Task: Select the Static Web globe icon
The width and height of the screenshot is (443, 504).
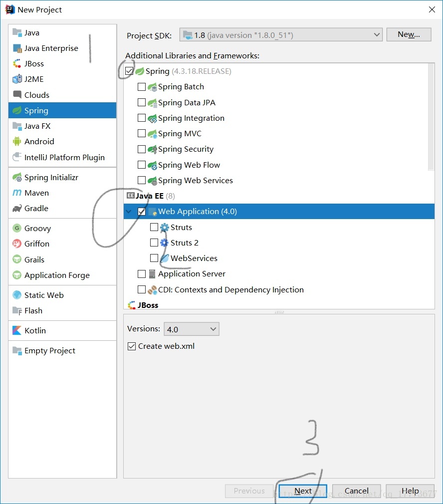Action: pyautogui.click(x=16, y=295)
